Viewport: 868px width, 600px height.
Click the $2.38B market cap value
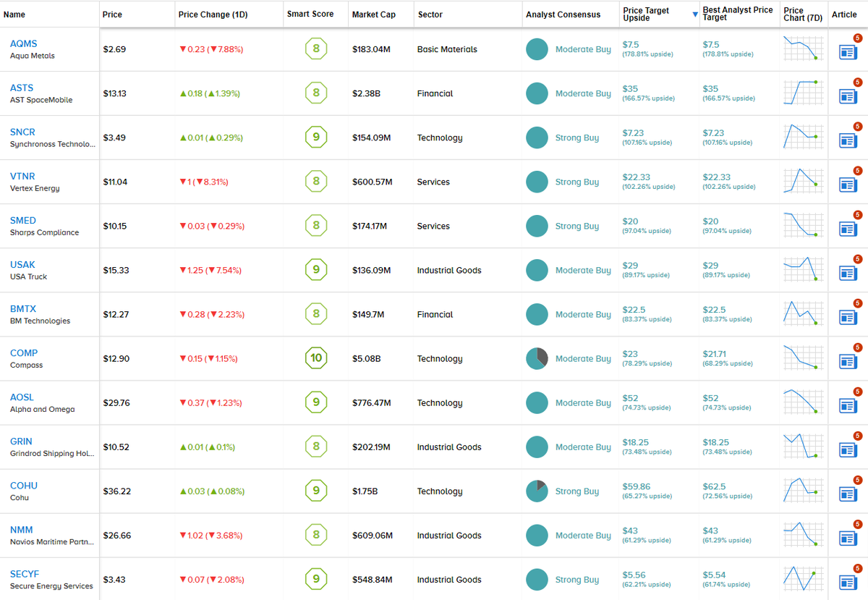point(367,93)
